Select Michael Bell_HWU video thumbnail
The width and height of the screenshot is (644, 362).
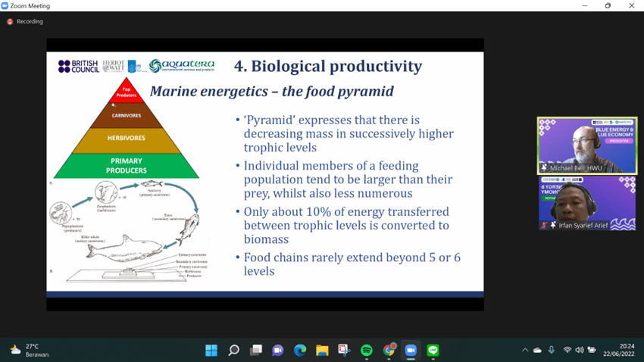coord(587,145)
